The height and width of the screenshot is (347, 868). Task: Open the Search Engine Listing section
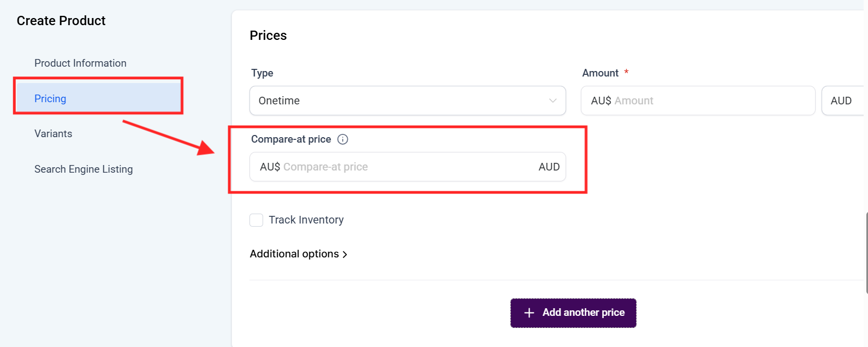[84, 169]
